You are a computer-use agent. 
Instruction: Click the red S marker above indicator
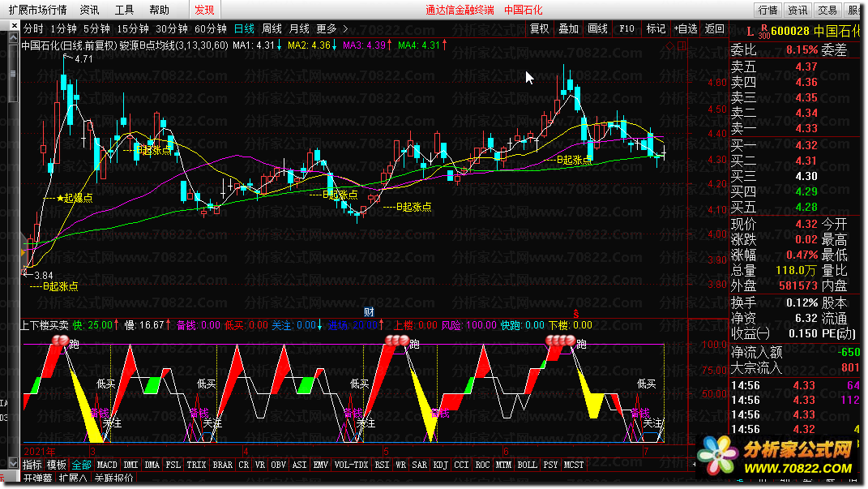(576, 314)
